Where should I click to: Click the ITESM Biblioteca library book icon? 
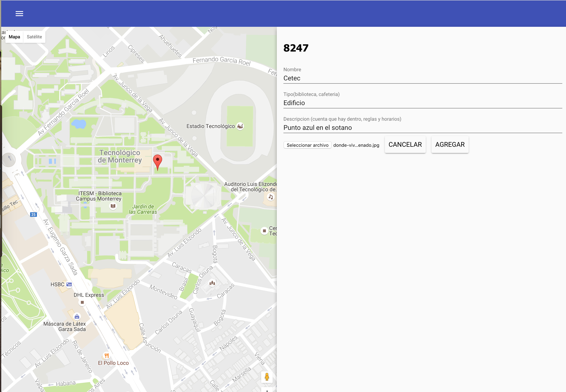pos(113,206)
